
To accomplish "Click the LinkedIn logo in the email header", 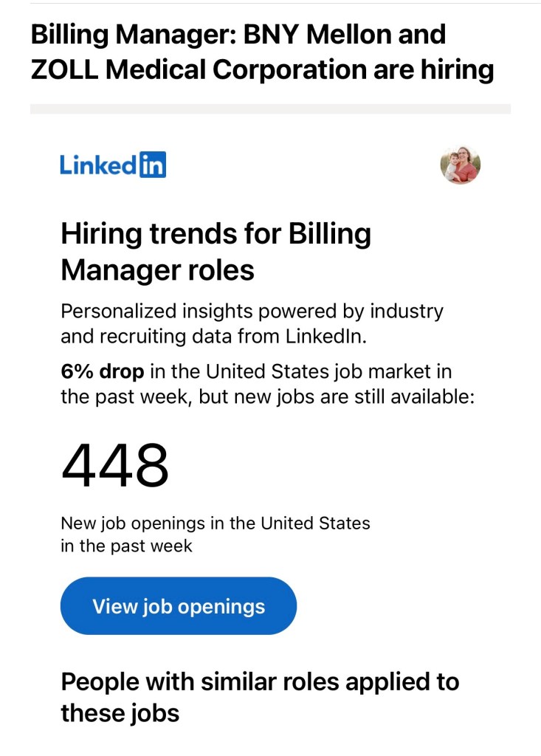I will 113,165.
